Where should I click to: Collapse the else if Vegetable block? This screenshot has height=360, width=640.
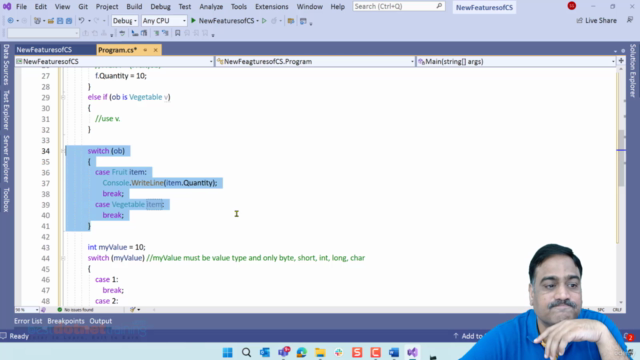(63, 97)
